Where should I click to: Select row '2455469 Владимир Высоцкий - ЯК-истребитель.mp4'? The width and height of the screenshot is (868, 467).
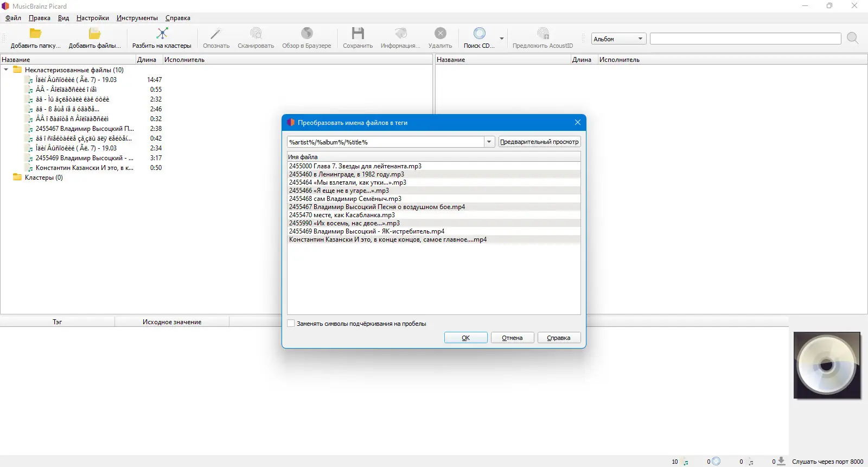pyautogui.click(x=434, y=231)
